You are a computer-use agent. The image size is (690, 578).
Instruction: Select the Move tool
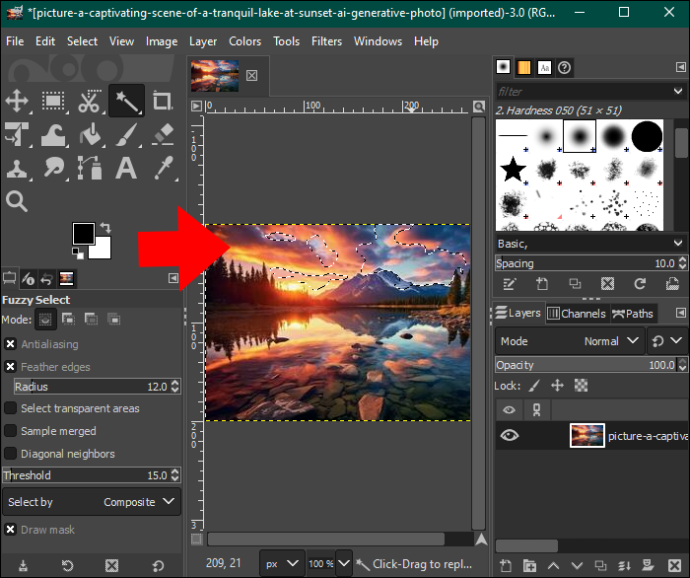point(17,101)
